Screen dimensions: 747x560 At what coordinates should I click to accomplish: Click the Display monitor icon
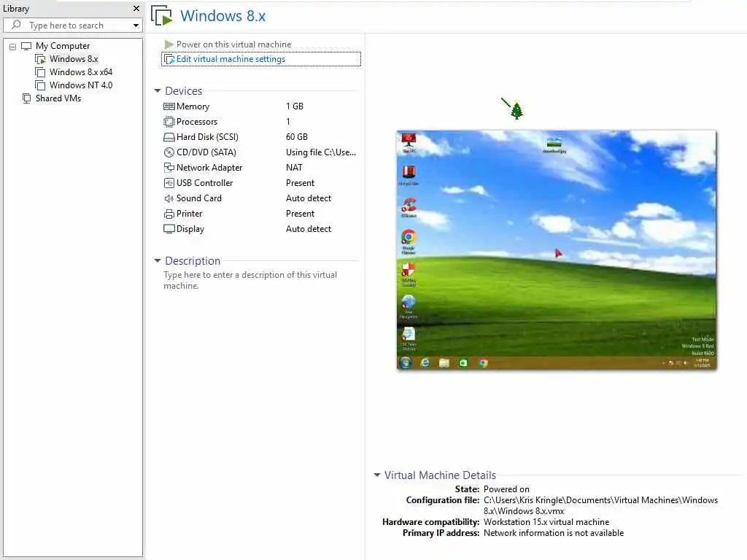(169, 229)
